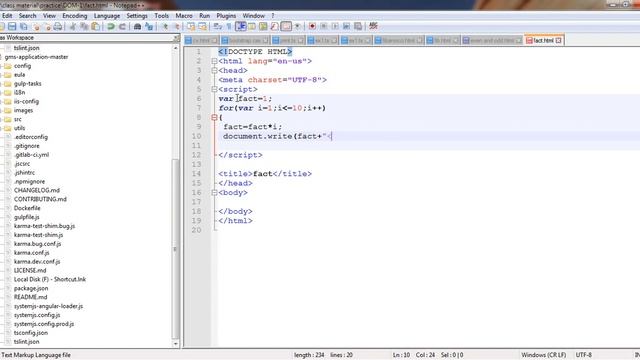640x360 pixels.
Task: Open the Edit menu
Action: pos(7,16)
